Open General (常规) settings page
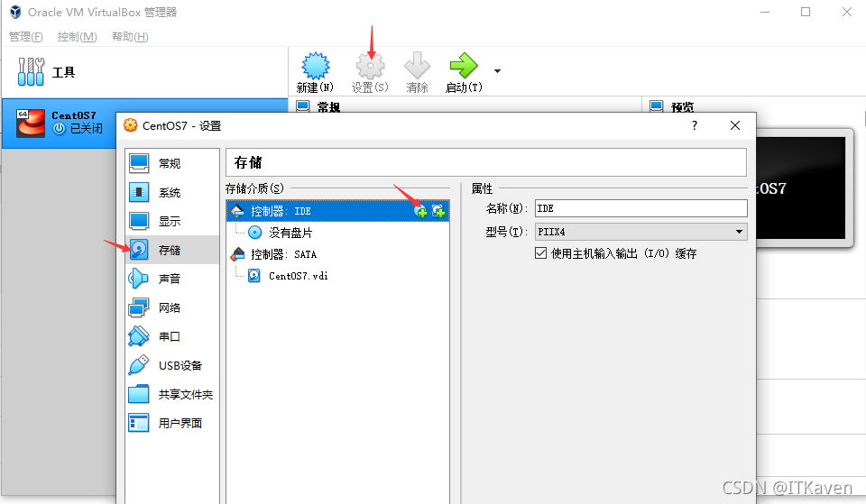866x504 pixels. (x=172, y=163)
